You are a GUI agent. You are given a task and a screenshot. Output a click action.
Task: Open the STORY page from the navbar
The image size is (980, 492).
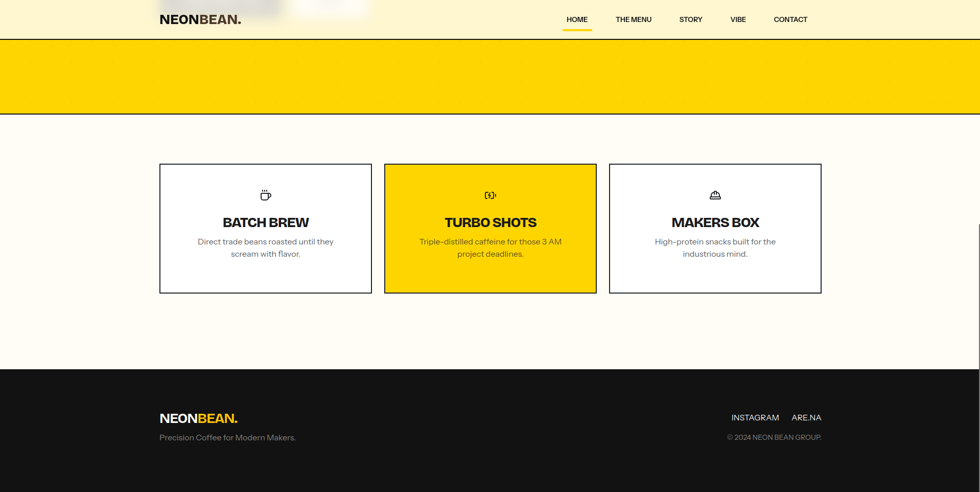[x=690, y=19]
